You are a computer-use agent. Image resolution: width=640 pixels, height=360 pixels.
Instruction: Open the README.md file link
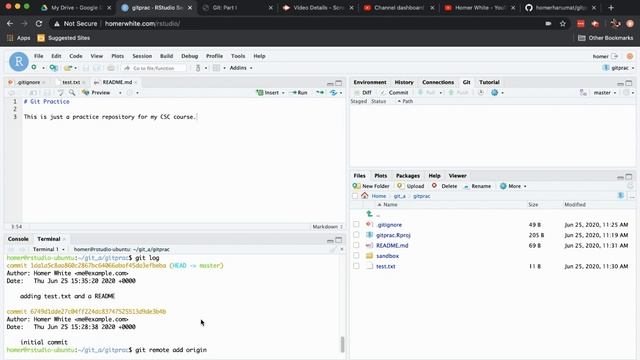(x=392, y=245)
